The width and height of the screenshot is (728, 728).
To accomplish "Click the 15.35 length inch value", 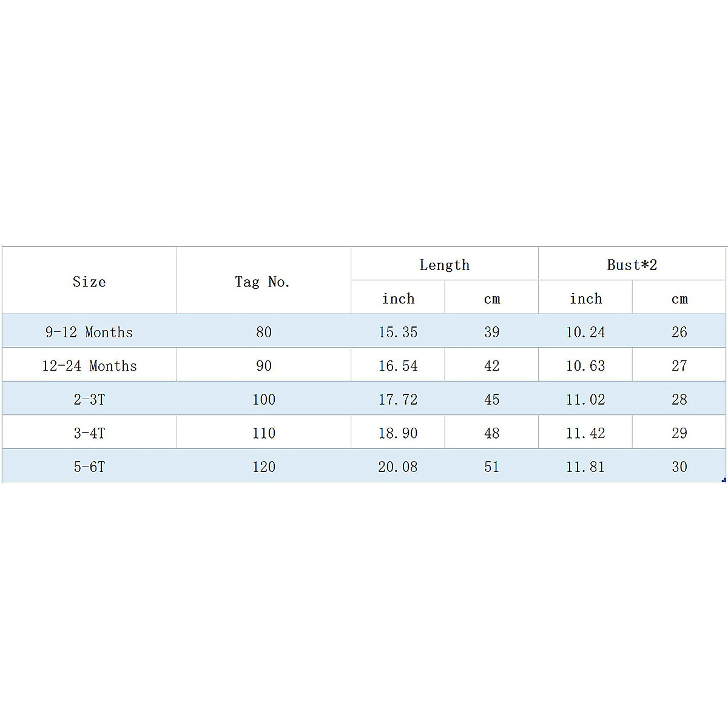I will point(398,332).
